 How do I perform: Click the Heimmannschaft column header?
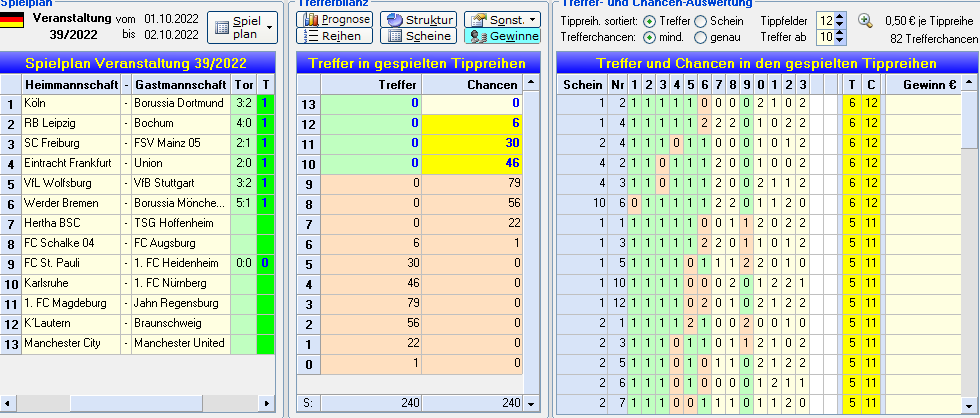[x=71, y=84]
